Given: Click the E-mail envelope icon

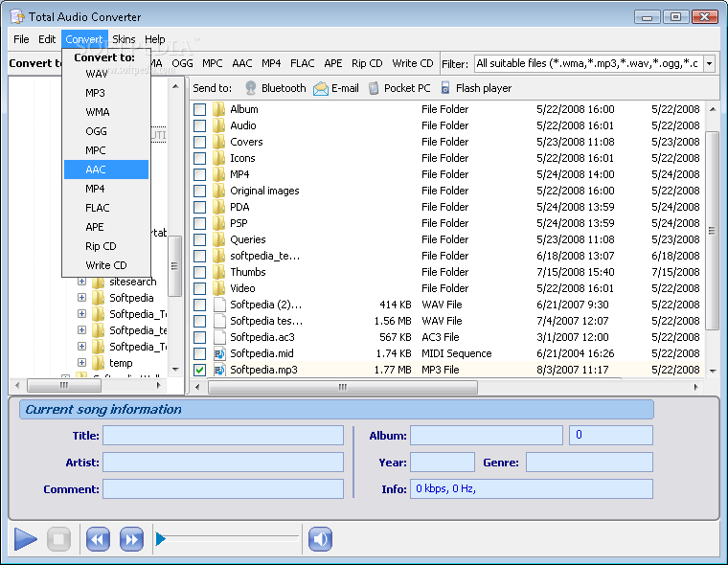Looking at the screenshot, I should point(320,88).
